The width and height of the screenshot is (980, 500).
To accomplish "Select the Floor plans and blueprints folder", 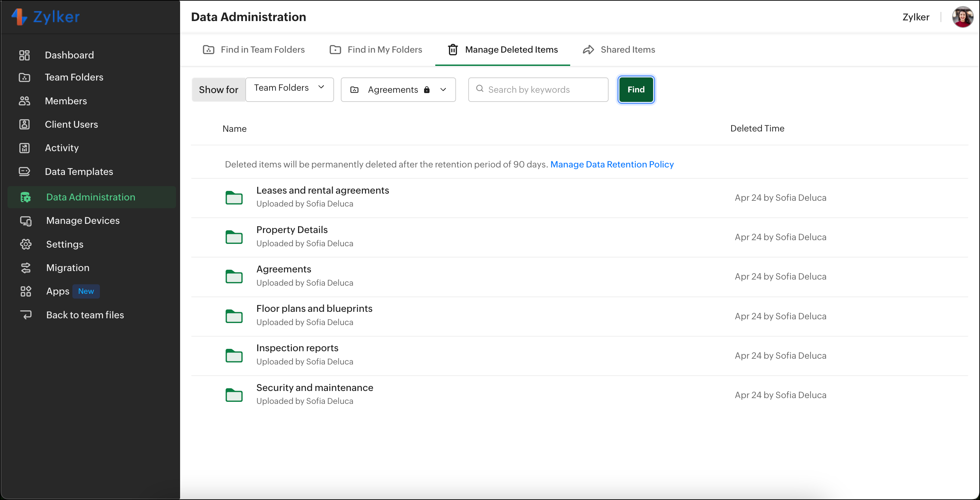I will pos(314,309).
